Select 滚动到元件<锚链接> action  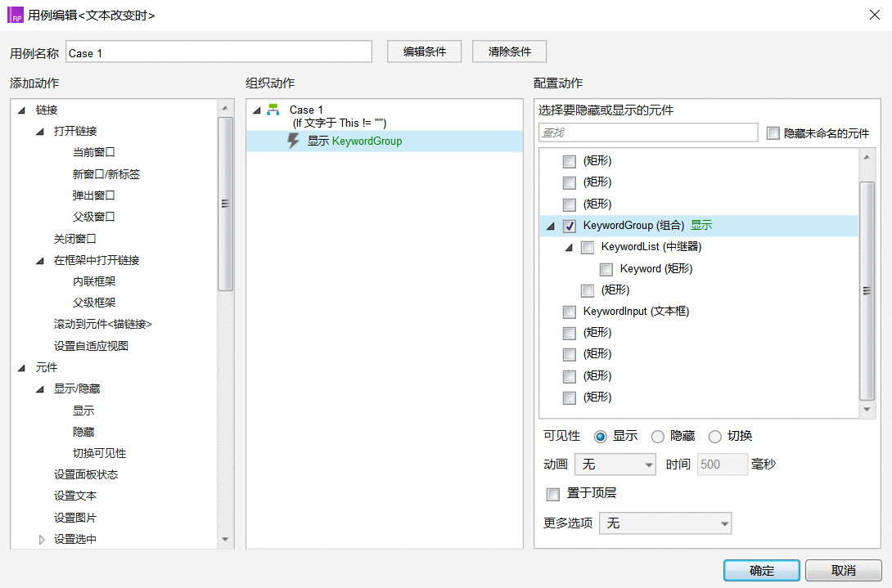103,324
